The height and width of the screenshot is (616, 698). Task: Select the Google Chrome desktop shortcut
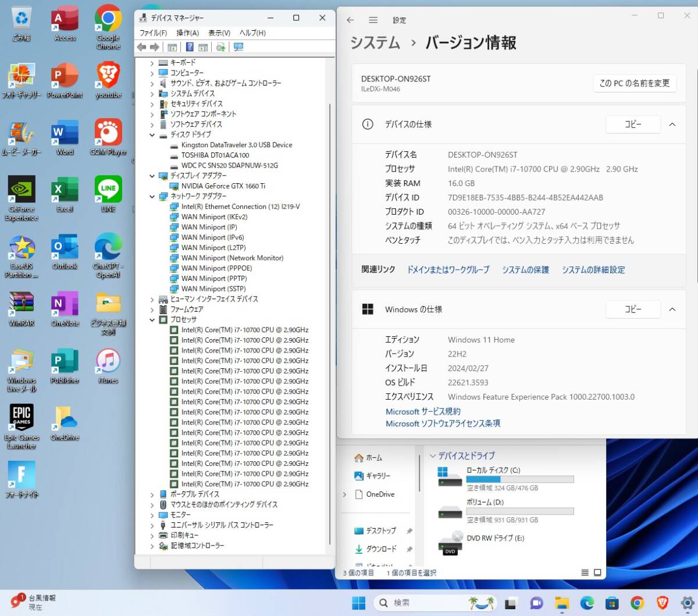(x=108, y=27)
